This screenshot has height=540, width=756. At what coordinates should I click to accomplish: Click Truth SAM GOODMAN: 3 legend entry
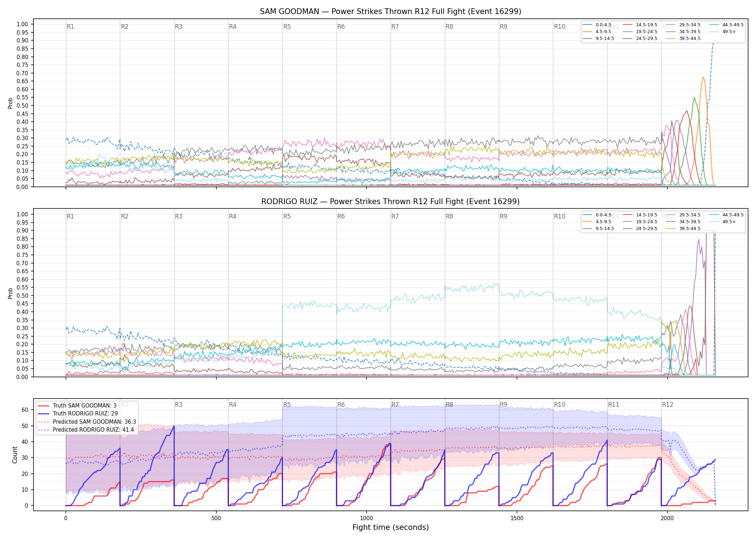[77, 405]
